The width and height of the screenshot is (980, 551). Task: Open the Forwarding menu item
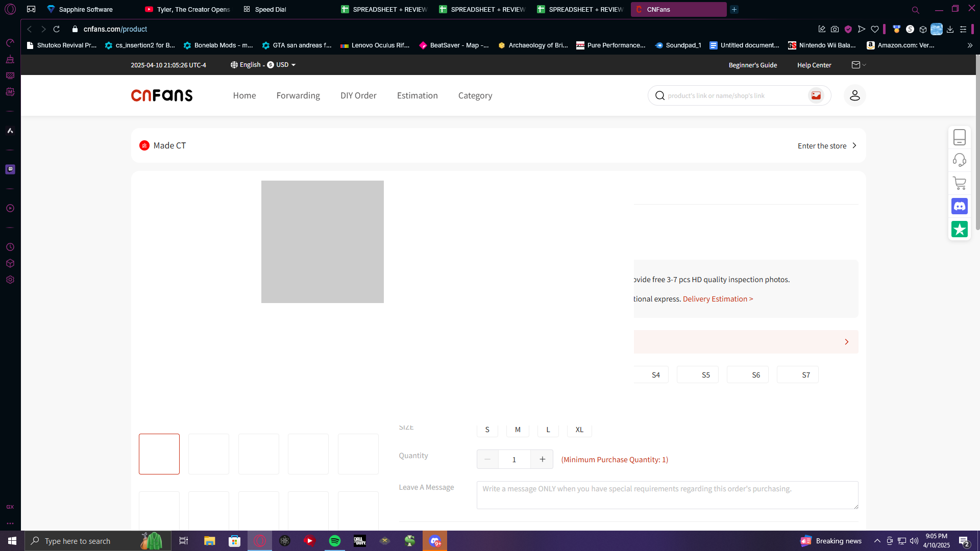tap(298, 95)
